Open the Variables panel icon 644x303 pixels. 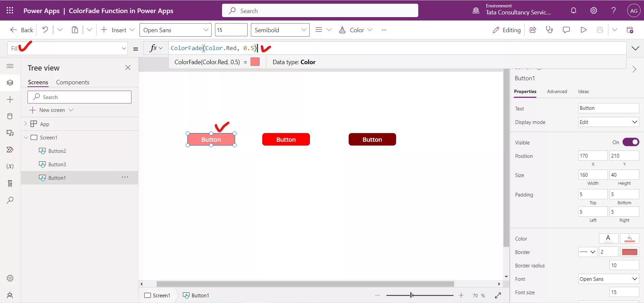point(10,166)
